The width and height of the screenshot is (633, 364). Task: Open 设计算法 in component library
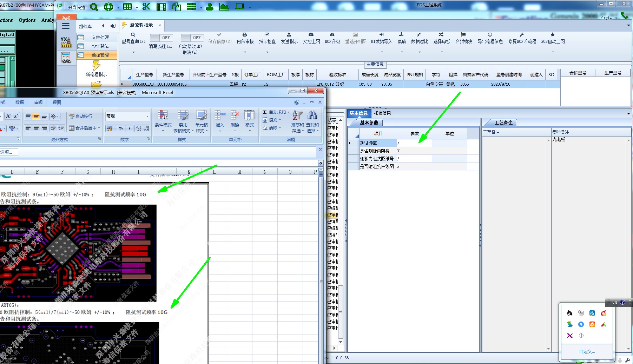97,46
